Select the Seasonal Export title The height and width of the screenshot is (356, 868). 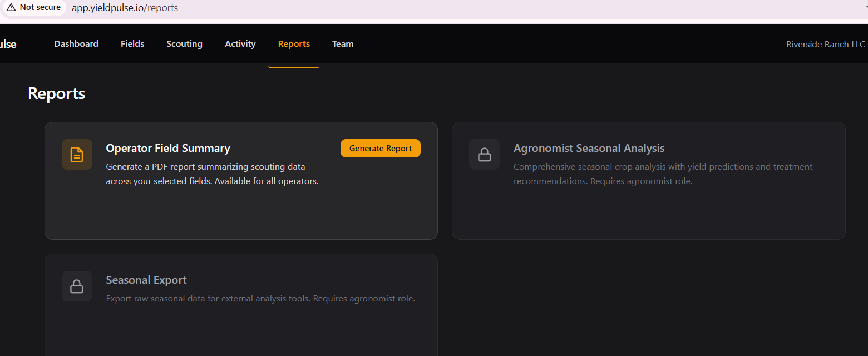click(146, 280)
